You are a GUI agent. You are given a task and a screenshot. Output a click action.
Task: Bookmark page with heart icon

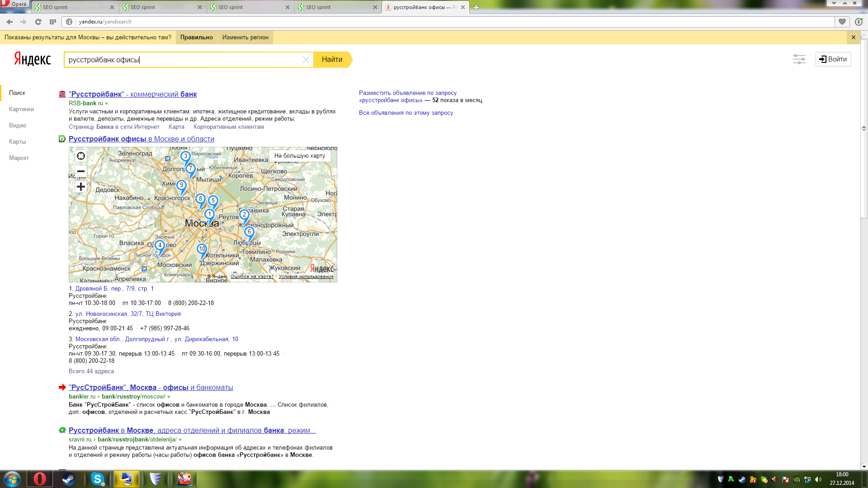click(x=842, y=22)
